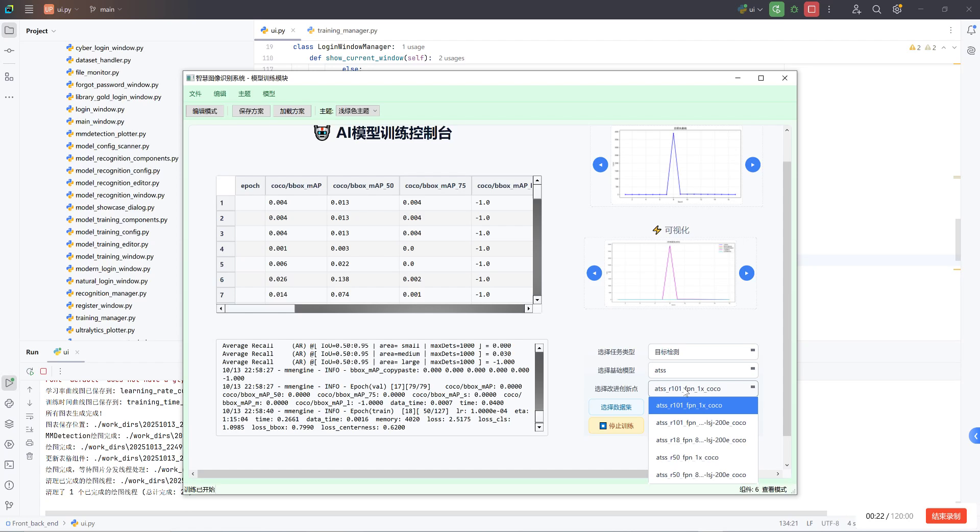The width and height of the screenshot is (980, 532).
Task: Click table cell 0.138 in row 6
Action: 363,279
